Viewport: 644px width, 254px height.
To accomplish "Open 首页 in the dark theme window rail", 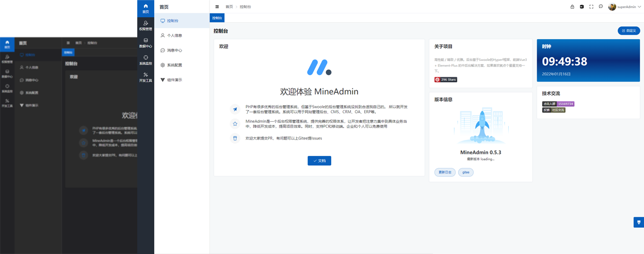I will coord(7,44).
